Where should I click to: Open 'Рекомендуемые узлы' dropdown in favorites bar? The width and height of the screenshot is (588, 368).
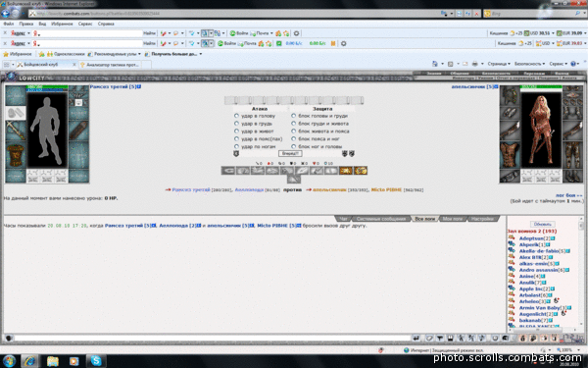[x=114, y=54]
